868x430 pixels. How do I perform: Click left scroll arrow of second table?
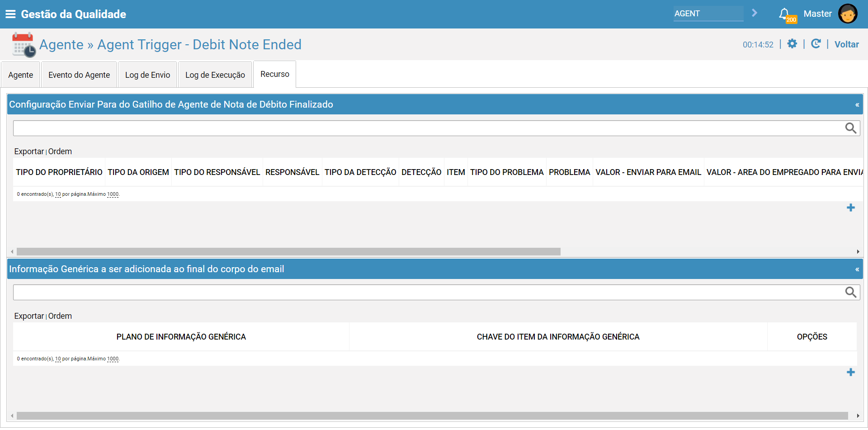click(x=12, y=416)
